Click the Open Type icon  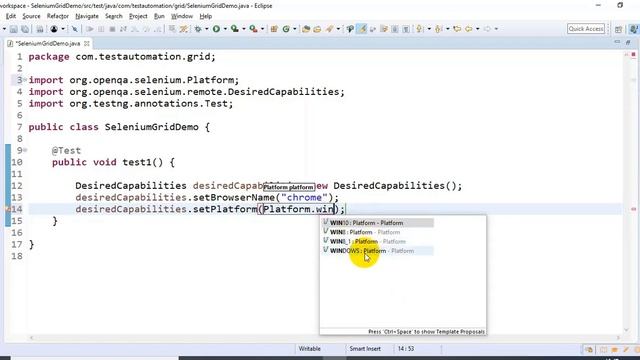306,29
